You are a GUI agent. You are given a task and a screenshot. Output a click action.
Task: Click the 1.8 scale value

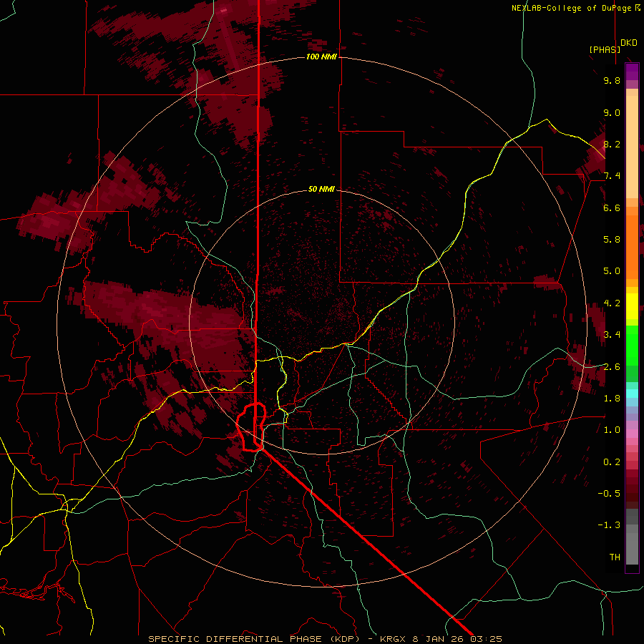click(x=612, y=399)
